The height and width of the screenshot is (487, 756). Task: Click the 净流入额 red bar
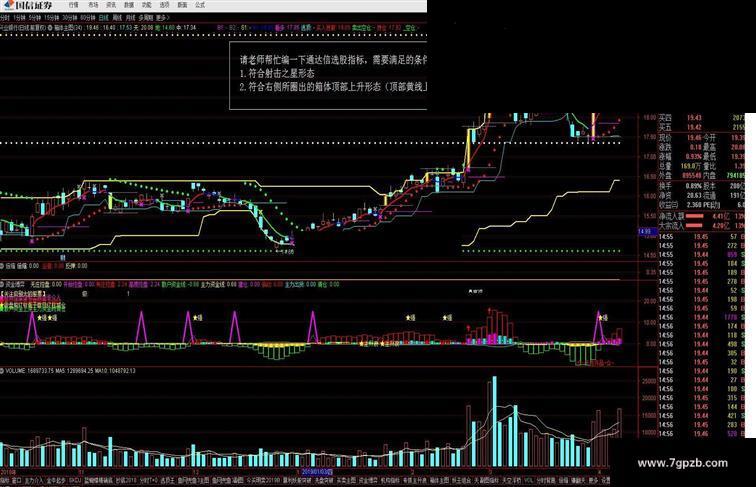694,216
